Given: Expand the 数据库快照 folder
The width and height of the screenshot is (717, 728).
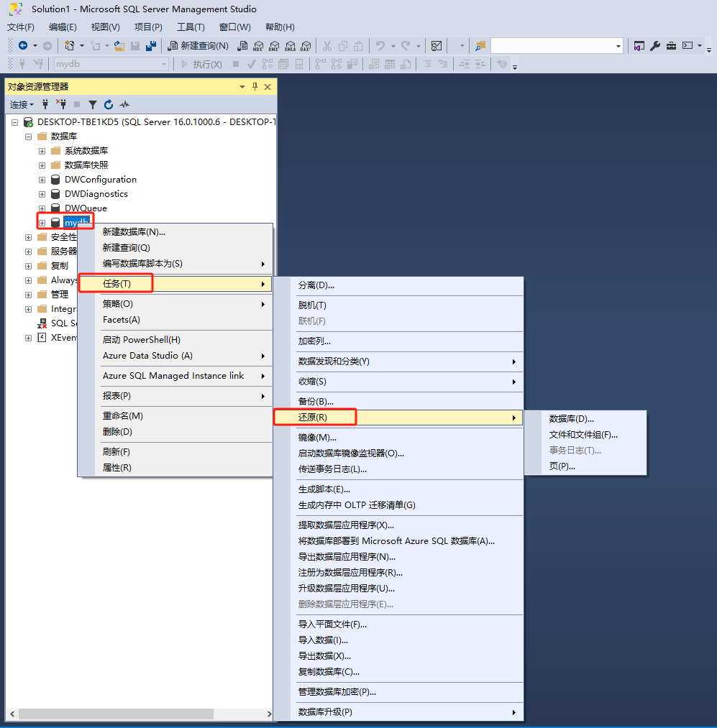Looking at the screenshot, I should pyautogui.click(x=42, y=165).
